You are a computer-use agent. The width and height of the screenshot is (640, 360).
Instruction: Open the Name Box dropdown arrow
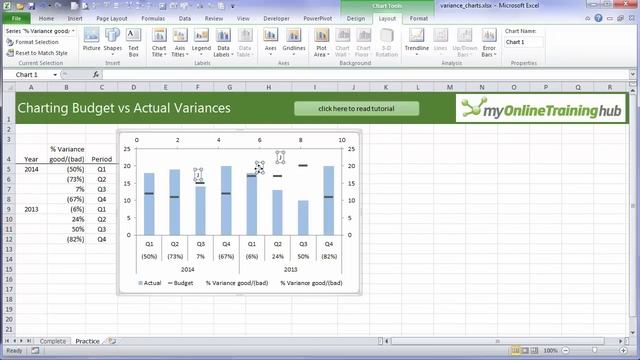55,75
